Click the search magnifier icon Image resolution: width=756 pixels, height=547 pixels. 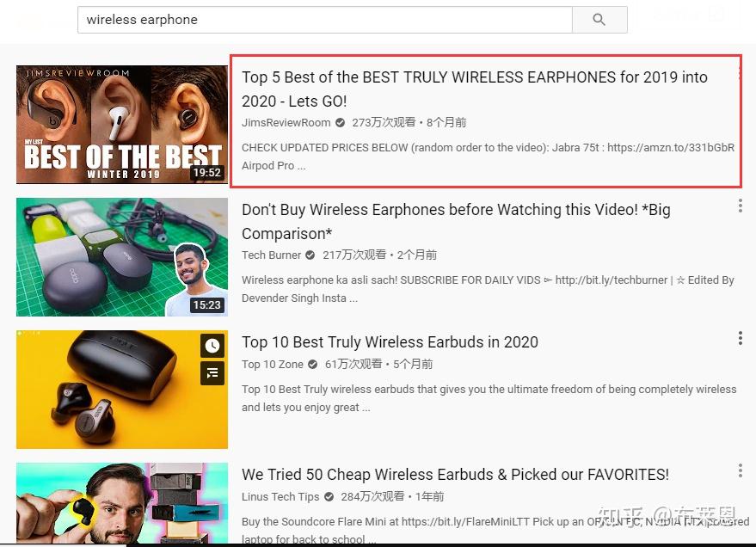tap(599, 20)
